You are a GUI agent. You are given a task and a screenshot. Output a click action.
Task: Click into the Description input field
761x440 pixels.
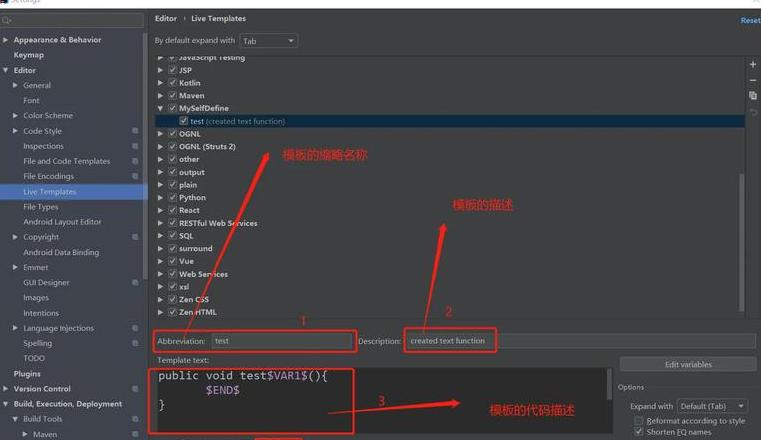click(581, 341)
